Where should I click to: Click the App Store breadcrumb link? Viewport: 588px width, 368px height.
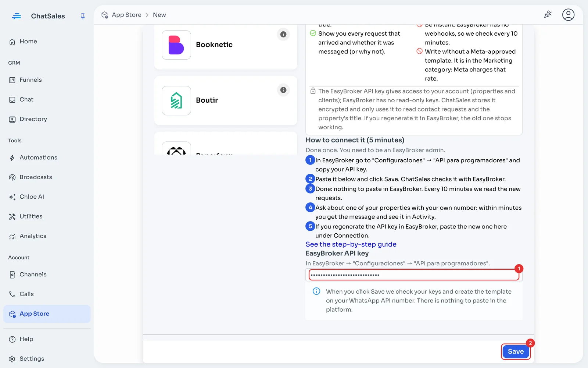coord(126,15)
